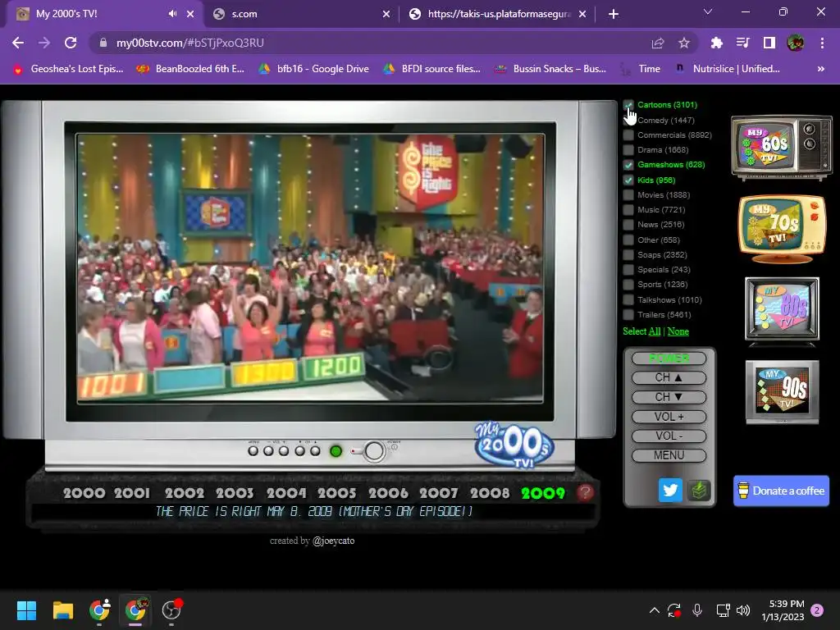
Task: Check the Talkshows (1010) checkbox
Action: (x=628, y=300)
